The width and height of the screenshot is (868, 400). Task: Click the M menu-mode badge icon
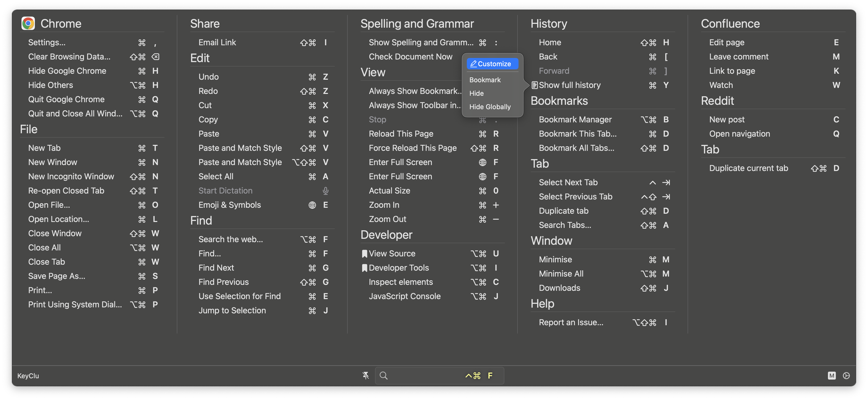coord(832,375)
